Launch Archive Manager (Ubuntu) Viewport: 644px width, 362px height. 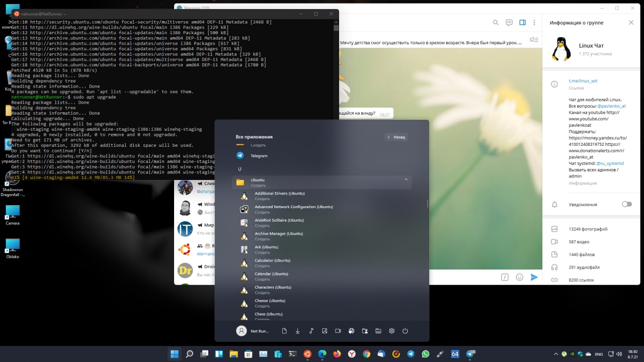point(322,236)
